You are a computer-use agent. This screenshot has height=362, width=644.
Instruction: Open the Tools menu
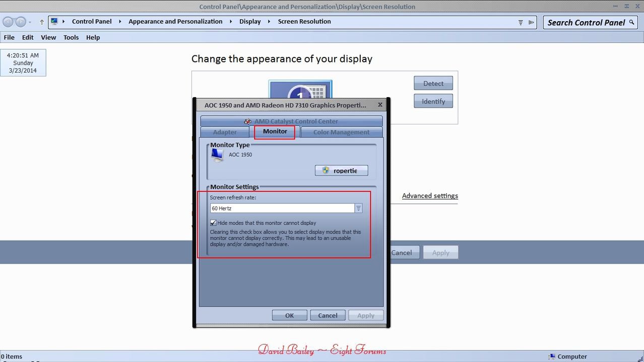[71, 37]
